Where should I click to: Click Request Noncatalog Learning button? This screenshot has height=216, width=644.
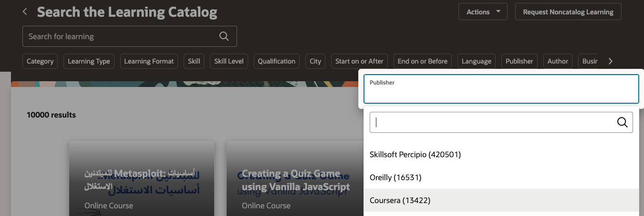pyautogui.click(x=568, y=12)
